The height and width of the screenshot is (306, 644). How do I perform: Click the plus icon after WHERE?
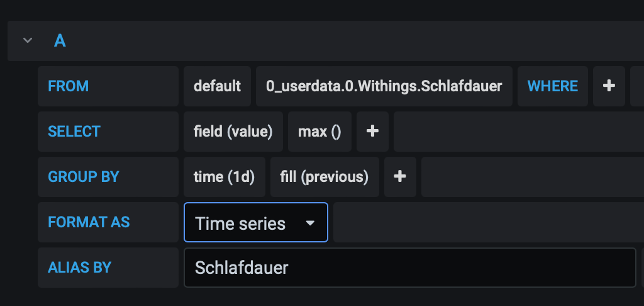tap(609, 86)
